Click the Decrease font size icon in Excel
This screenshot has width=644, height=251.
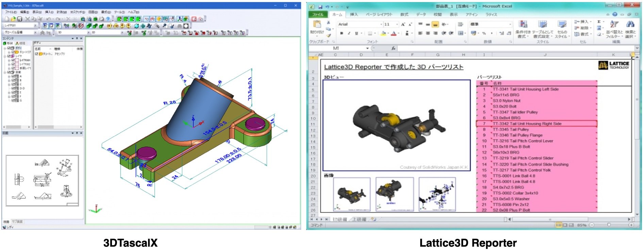tap(410, 24)
